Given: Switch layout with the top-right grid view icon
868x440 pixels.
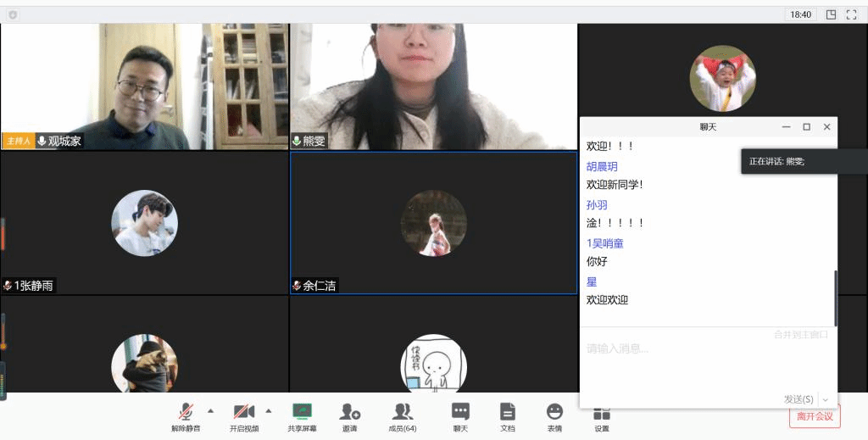Looking at the screenshot, I should pyautogui.click(x=831, y=14).
